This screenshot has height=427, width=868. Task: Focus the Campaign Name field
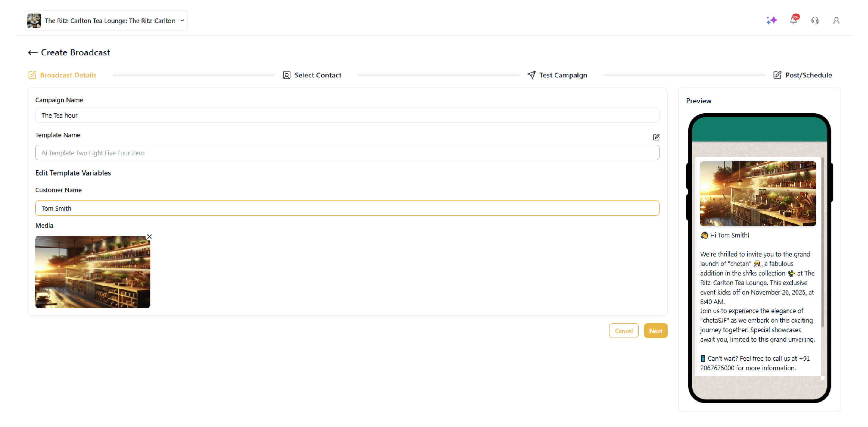(x=347, y=115)
